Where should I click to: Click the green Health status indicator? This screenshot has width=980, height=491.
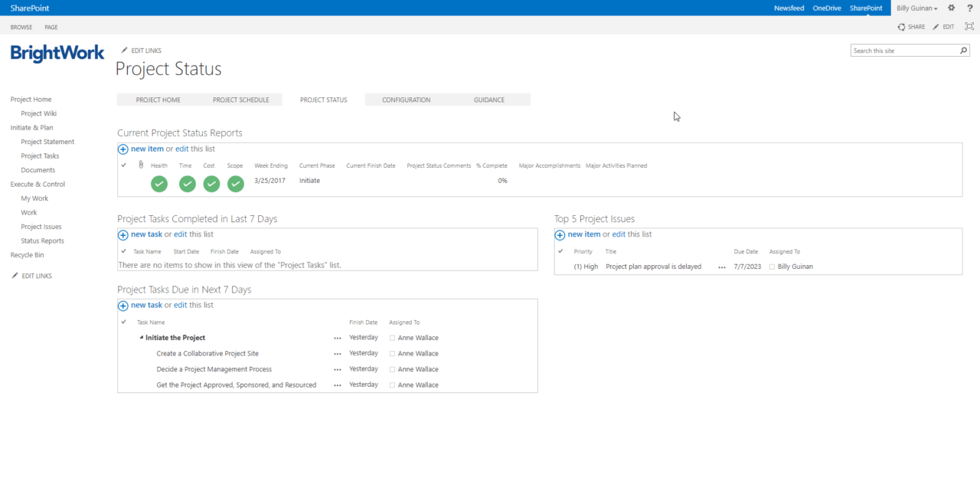(x=158, y=184)
